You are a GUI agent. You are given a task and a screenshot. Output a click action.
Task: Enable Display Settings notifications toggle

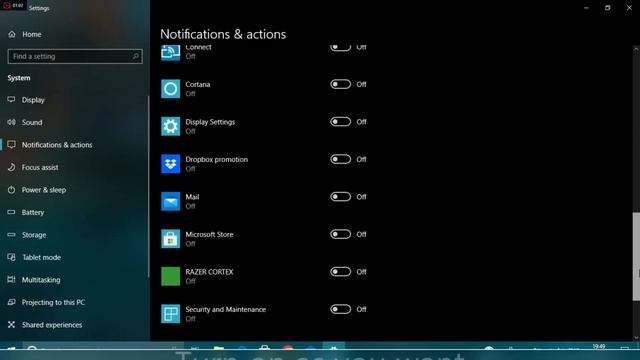[x=340, y=122]
